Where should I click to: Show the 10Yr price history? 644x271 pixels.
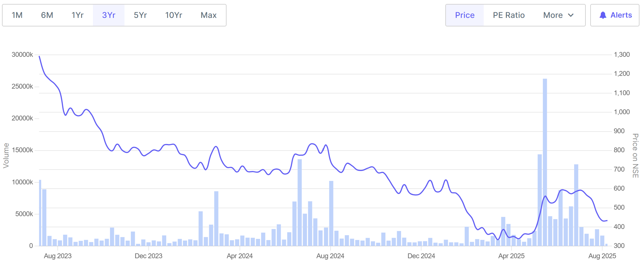pyautogui.click(x=173, y=15)
